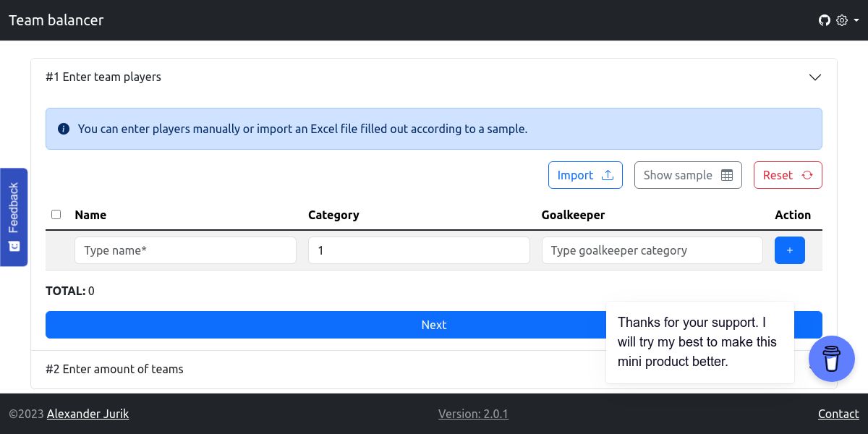Collapse the Enter team players section

point(814,77)
